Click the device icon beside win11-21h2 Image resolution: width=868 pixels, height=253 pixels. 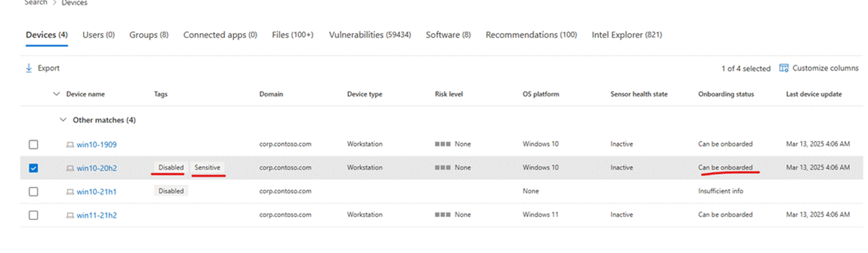[x=70, y=215]
